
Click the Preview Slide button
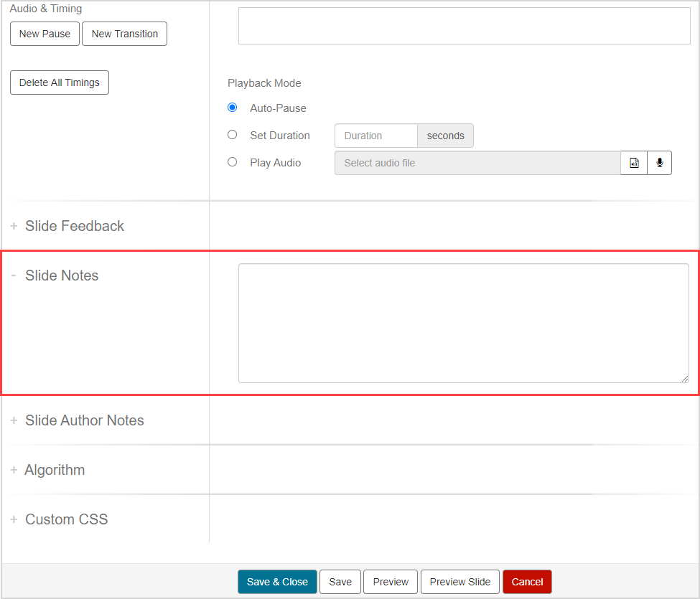click(x=459, y=582)
